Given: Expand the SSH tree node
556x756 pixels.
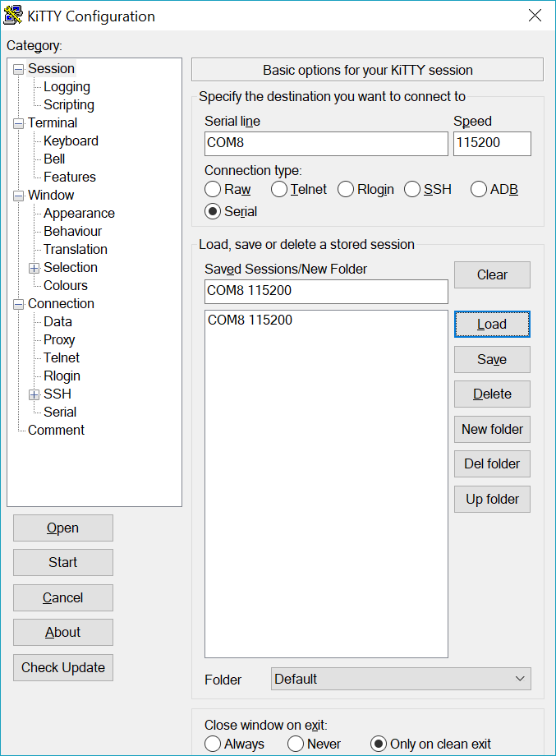Looking at the screenshot, I should pos(34,395).
